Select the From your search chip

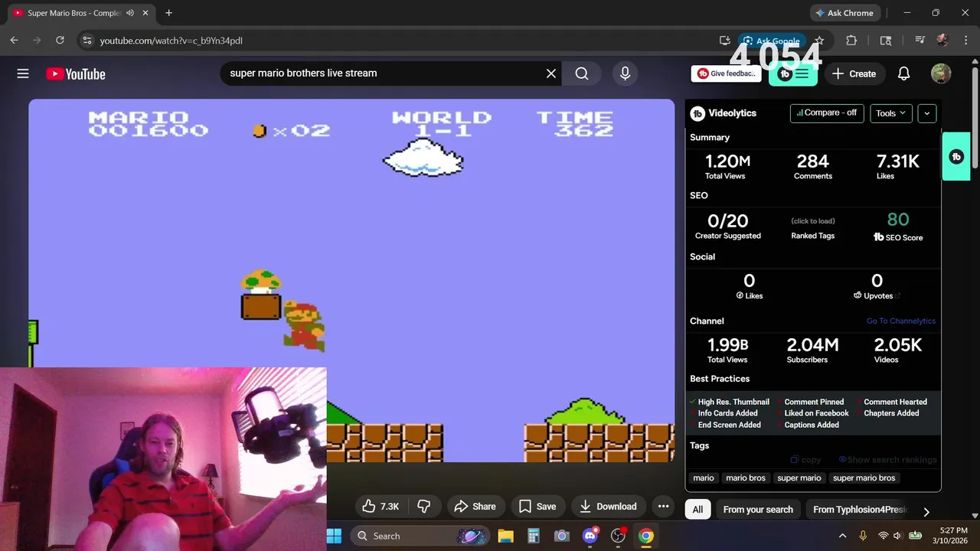pos(758,510)
